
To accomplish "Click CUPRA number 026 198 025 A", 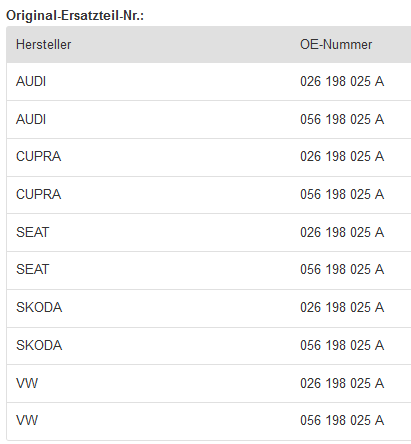I will [x=342, y=156].
